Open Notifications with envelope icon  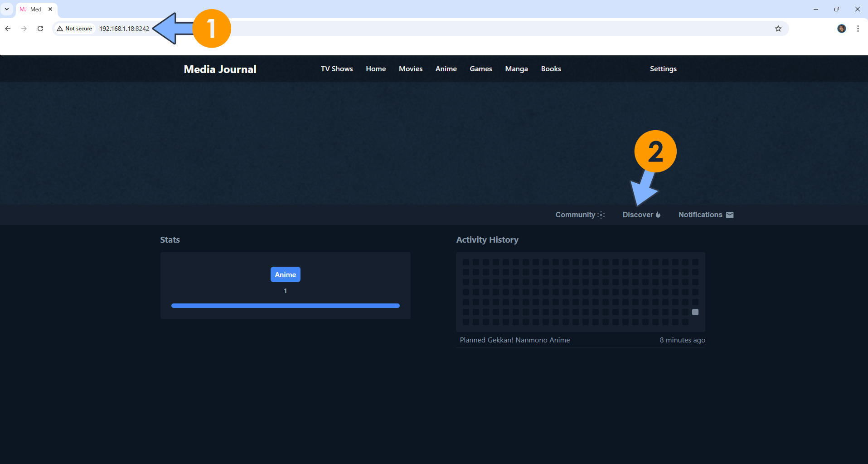point(705,215)
